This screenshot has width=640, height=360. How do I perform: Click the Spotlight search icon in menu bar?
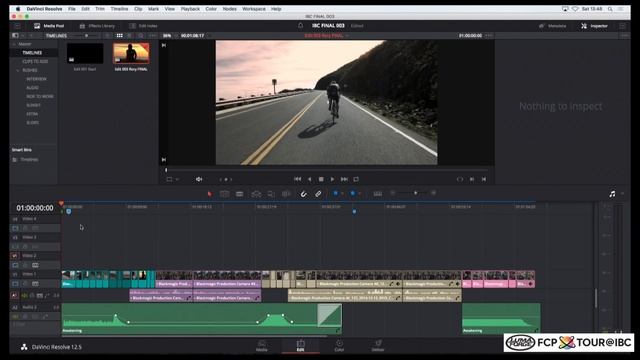click(610, 9)
